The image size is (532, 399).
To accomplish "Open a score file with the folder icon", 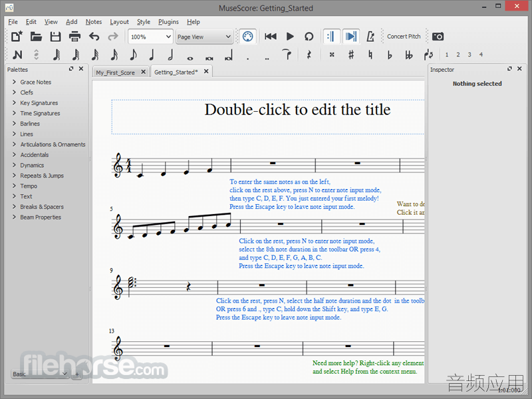I will click(x=36, y=37).
